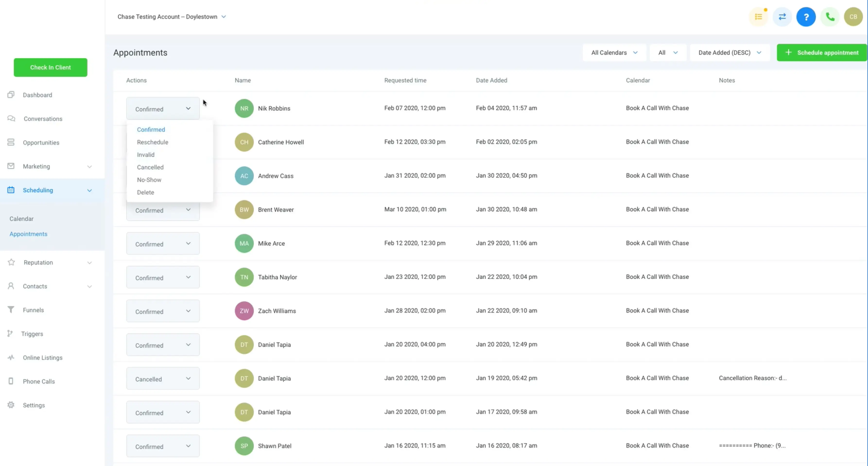Open Triggers in the sidebar
The image size is (868, 466).
tap(32, 334)
